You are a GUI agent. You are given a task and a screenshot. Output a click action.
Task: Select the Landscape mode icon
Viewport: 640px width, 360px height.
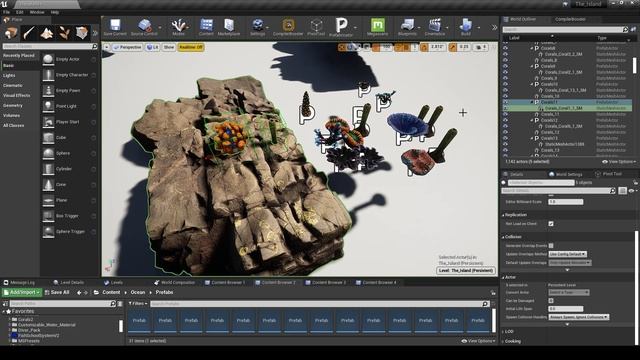pyautogui.click(x=47, y=33)
